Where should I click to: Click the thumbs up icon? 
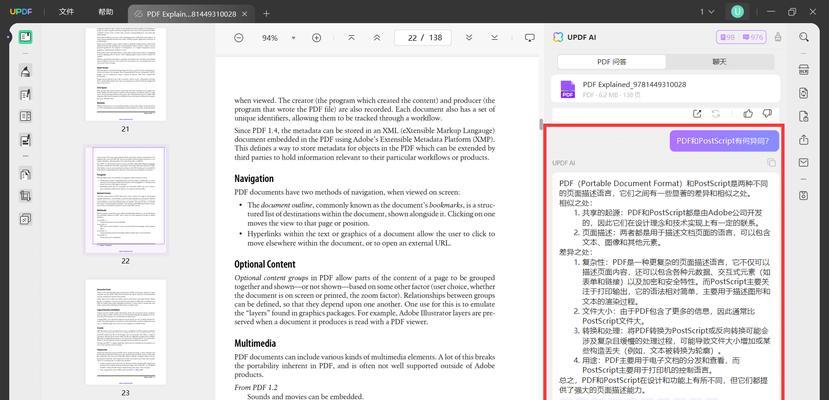748,114
